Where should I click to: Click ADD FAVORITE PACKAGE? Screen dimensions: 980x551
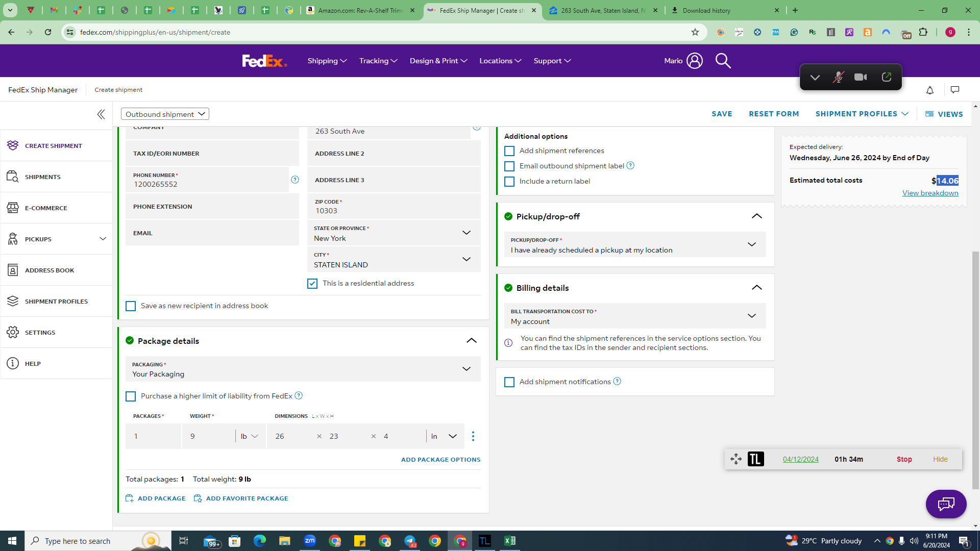[x=241, y=498]
